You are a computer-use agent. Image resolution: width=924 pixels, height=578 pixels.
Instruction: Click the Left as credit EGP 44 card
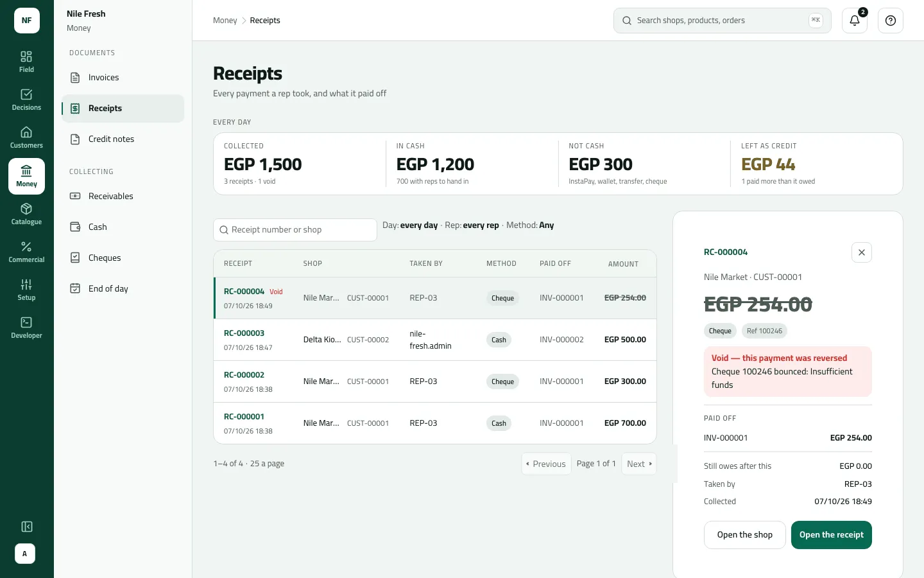coord(816,164)
